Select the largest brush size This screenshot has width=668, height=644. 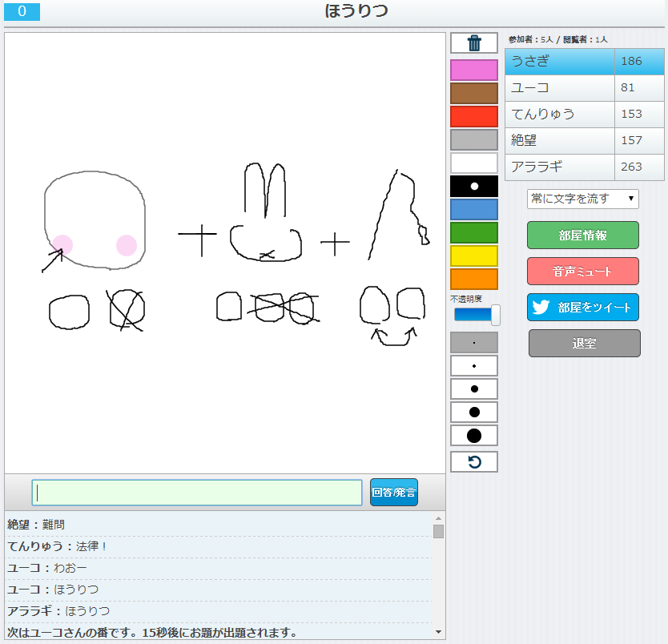point(473,436)
